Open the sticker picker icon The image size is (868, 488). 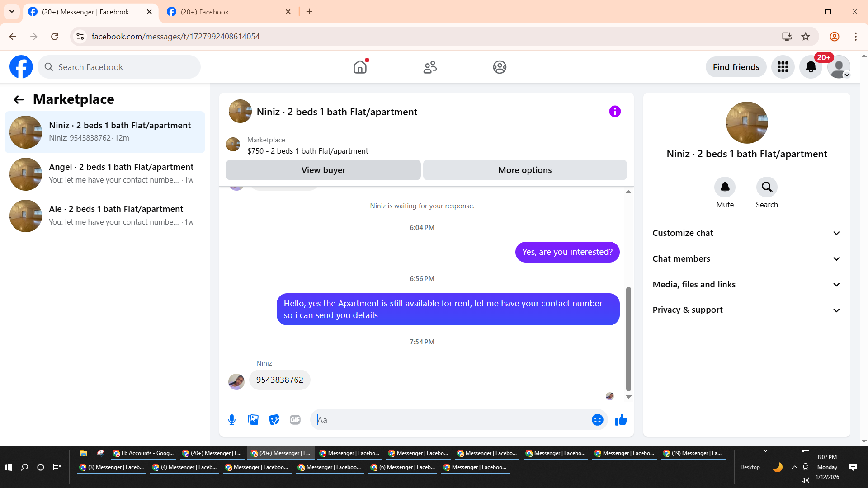click(x=274, y=420)
